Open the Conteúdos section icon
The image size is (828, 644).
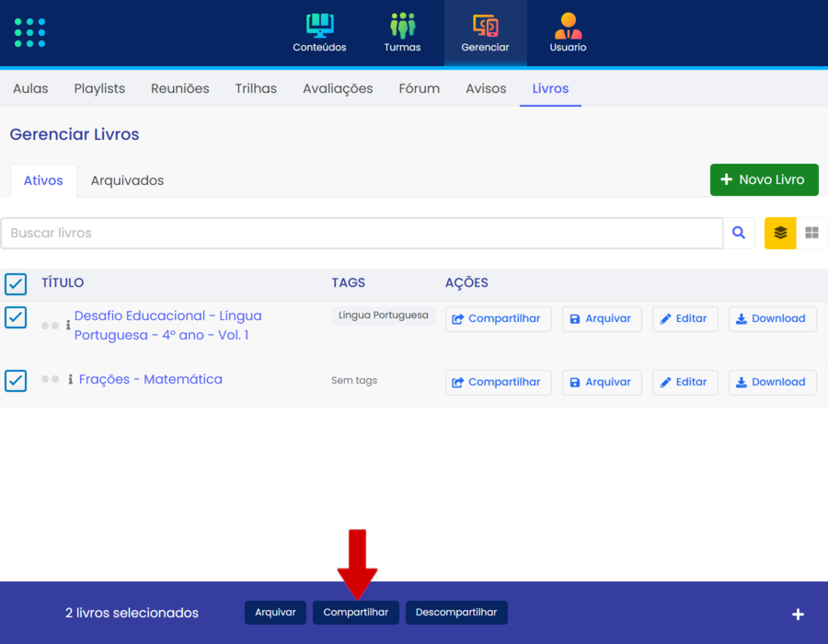[319, 26]
